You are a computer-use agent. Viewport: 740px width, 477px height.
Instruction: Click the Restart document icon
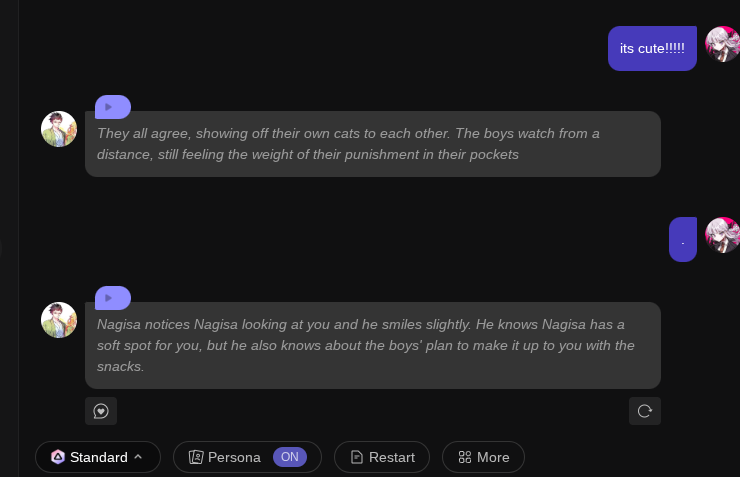point(357,457)
